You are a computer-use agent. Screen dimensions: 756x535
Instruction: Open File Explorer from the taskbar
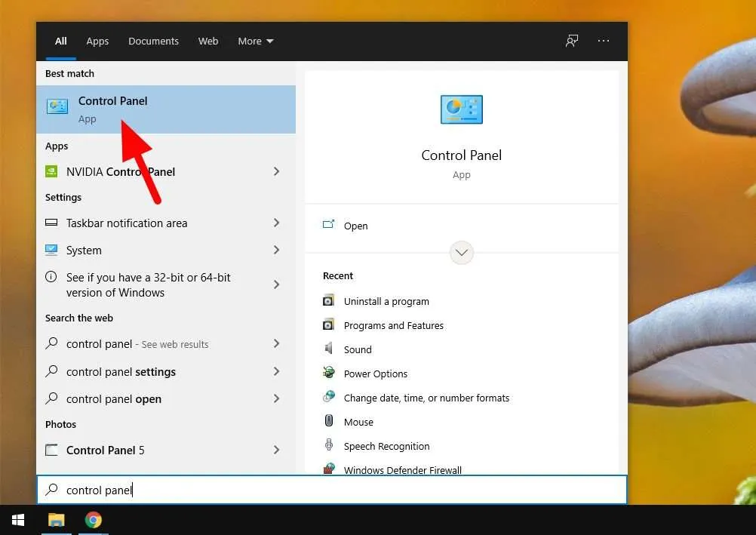pos(57,520)
